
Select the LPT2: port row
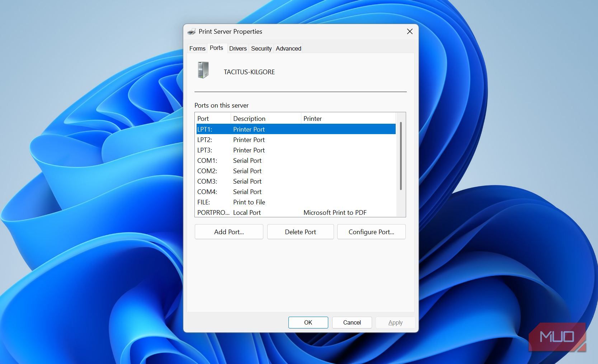click(296, 140)
